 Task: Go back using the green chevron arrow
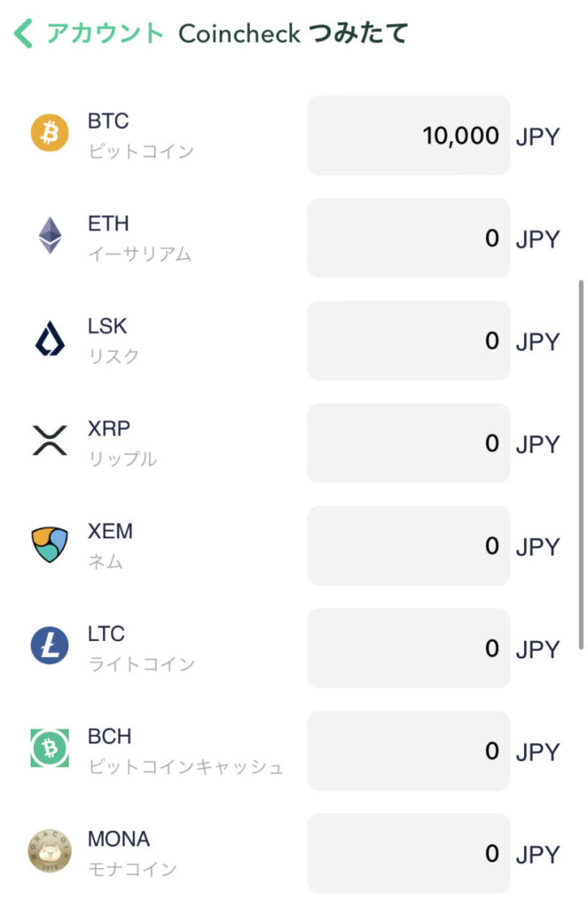pyautogui.click(x=23, y=33)
